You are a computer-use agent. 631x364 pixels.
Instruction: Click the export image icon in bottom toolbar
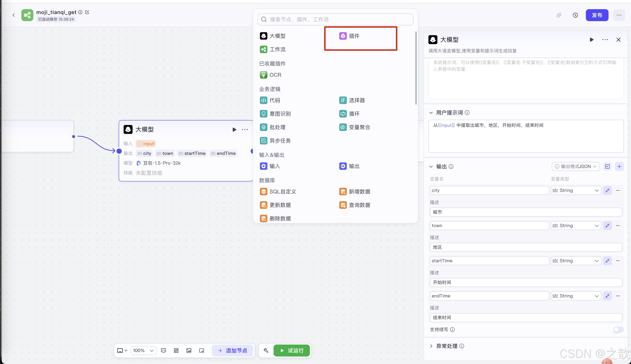(x=189, y=351)
